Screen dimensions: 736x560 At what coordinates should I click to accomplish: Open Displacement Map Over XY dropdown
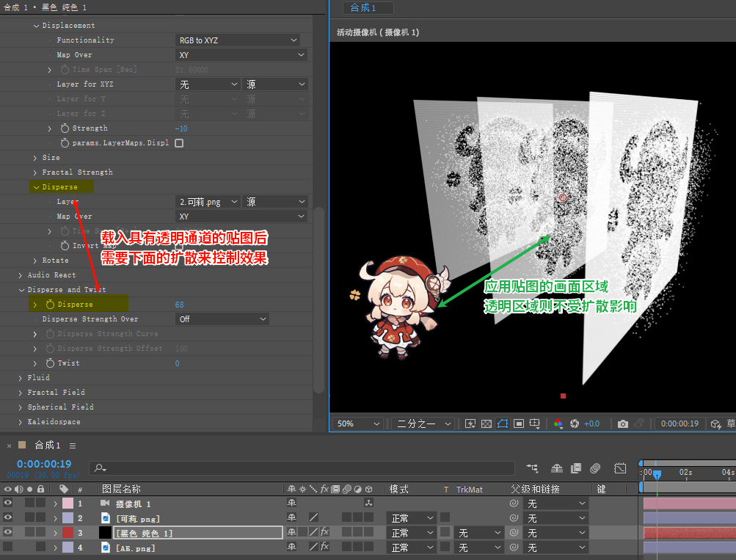tap(241, 55)
